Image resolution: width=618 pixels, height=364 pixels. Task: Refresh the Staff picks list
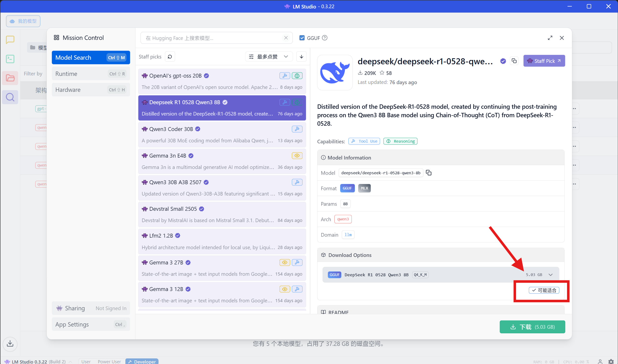[x=170, y=57]
